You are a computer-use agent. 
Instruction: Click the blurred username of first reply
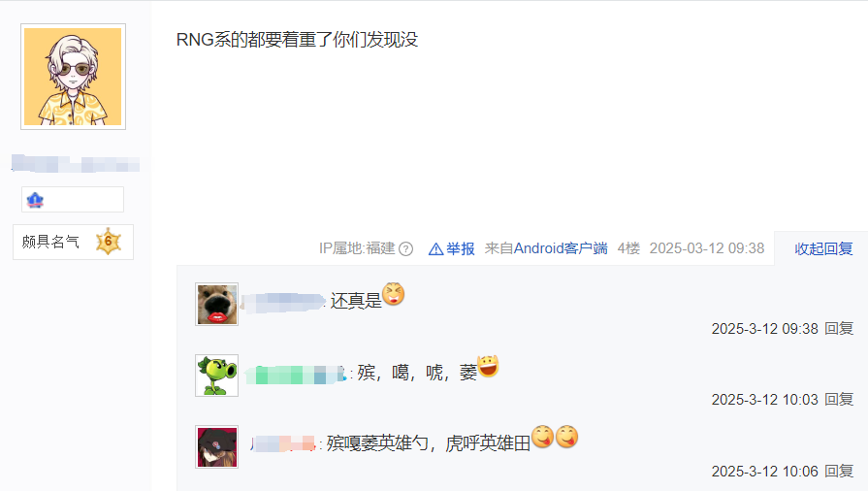(283, 303)
